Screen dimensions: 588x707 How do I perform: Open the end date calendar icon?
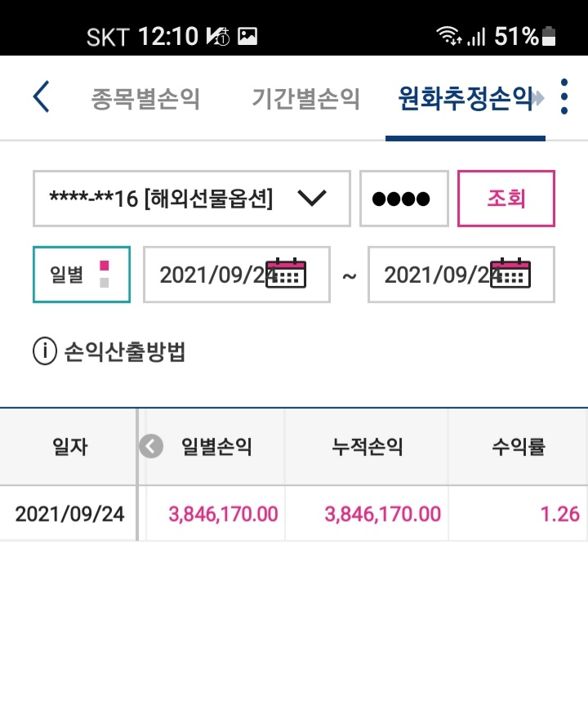[510, 273]
